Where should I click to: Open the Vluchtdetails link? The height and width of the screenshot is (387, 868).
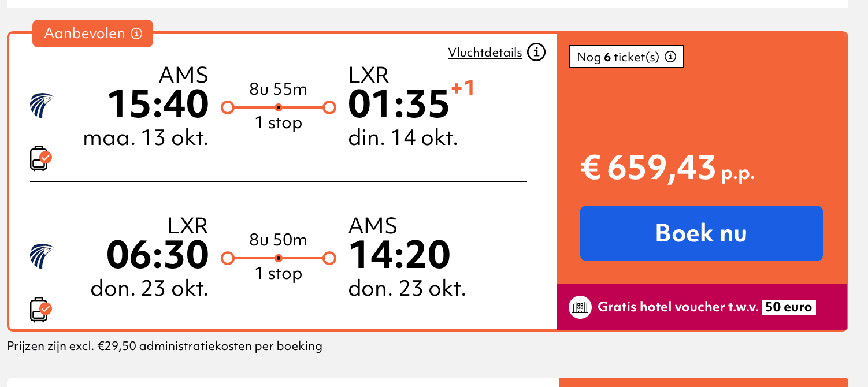(485, 53)
